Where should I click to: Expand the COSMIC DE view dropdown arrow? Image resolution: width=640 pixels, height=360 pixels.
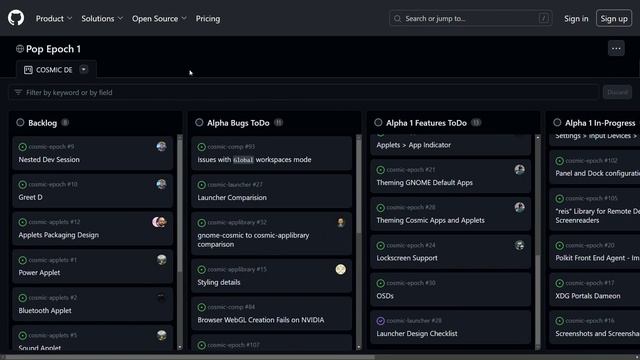point(84,69)
